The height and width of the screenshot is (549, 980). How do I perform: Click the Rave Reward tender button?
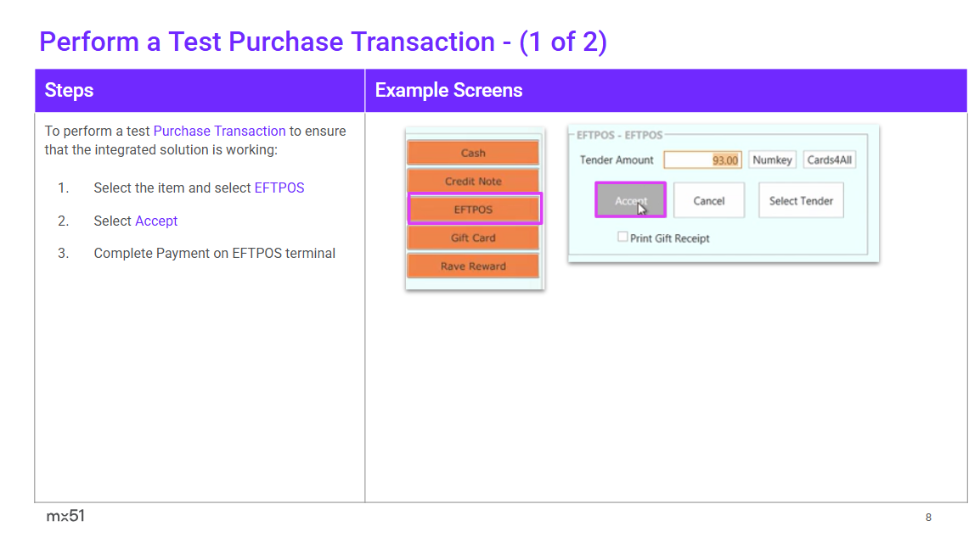pos(473,266)
